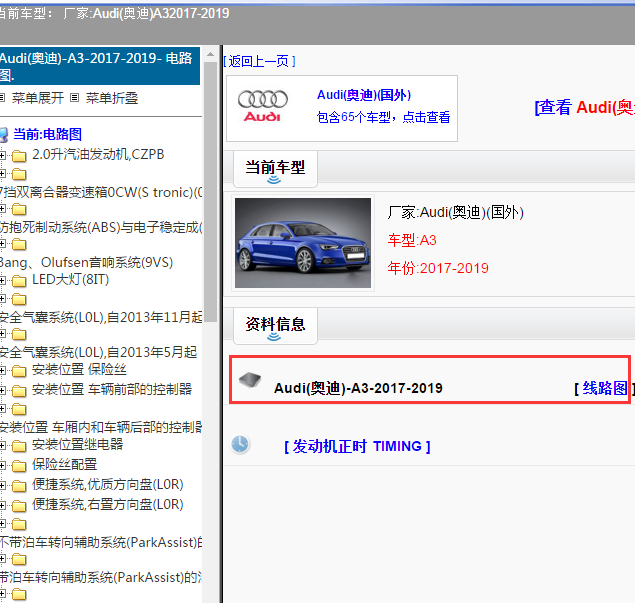Click the sidebar scrollbar up arrow

pos(210,54)
